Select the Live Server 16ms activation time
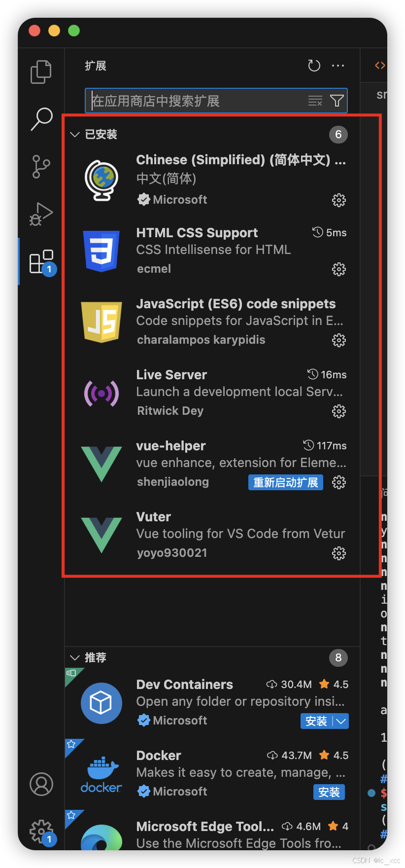 327,375
